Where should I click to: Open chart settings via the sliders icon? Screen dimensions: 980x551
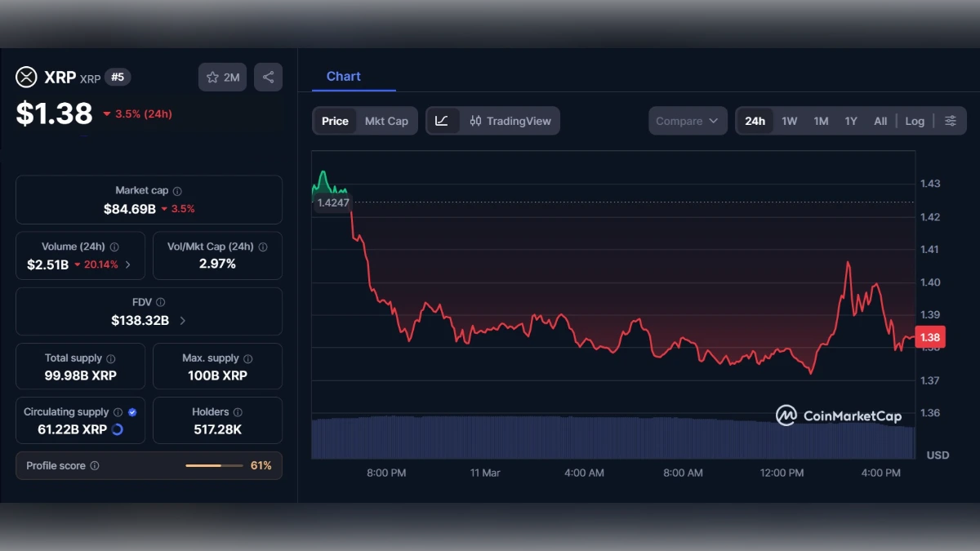pos(950,120)
